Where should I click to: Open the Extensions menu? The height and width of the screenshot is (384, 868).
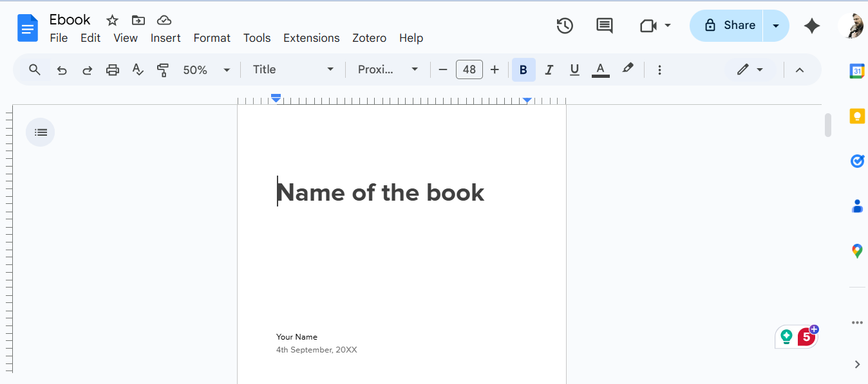tap(311, 38)
